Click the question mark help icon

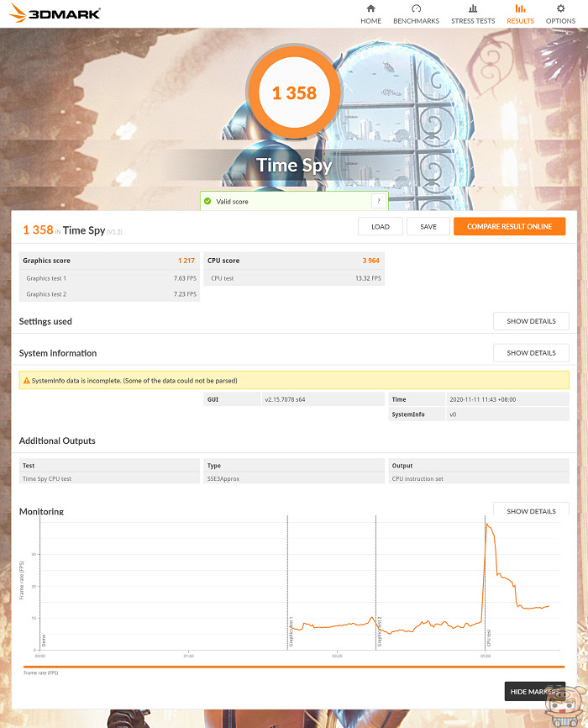[x=379, y=201]
